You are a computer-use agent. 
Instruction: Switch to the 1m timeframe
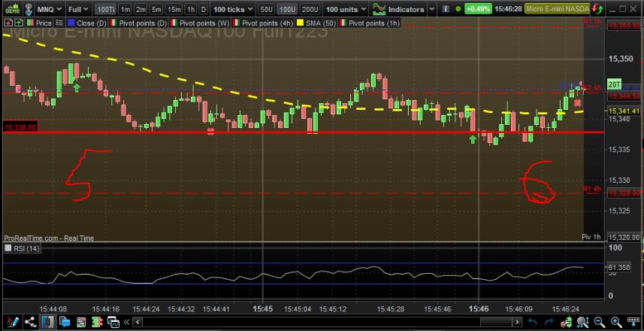pyautogui.click(x=125, y=9)
